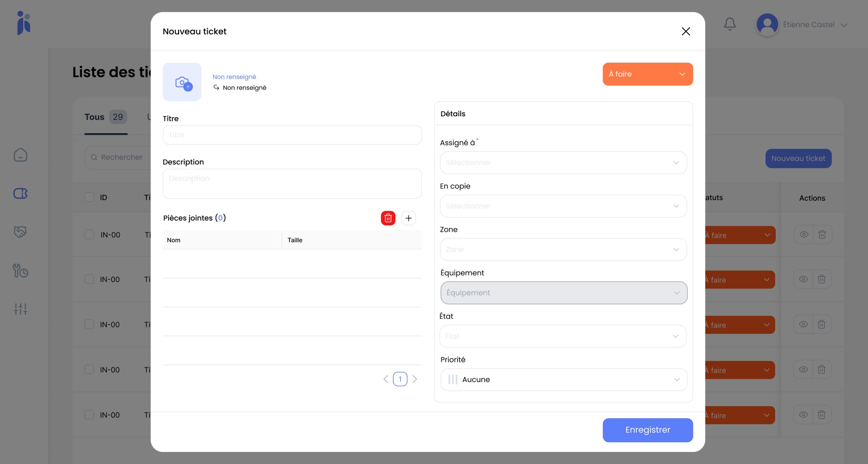The image size is (868, 464).
Task: Open the wrench-clock maintenance sidebar icon
Action: pyautogui.click(x=20, y=271)
